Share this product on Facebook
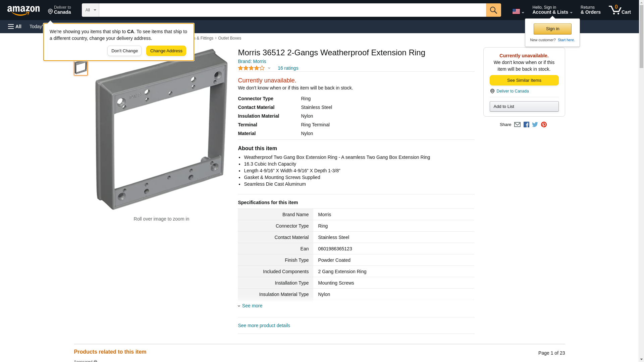This screenshot has height=362, width=644. coord(526,125)
